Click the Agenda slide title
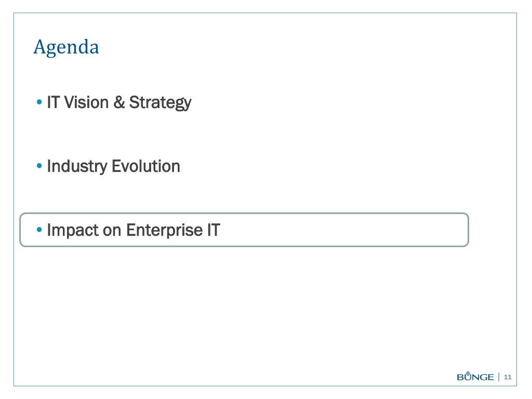Screen dimensions: 532x399 pos(66,47)
